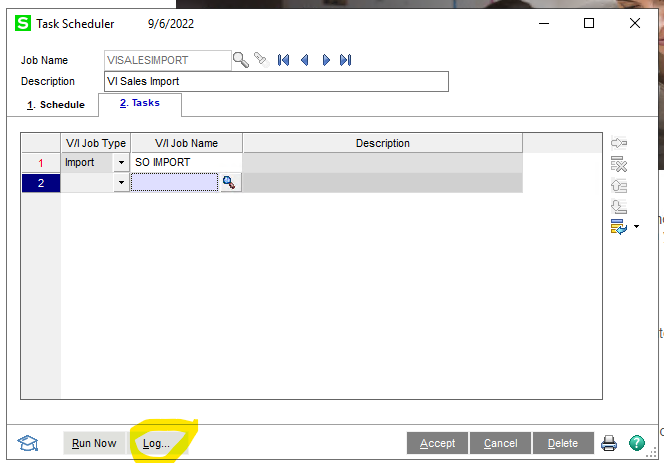This screenshot has width=664, height=470.
Task: Click the Job Name lookup magnifier icon
Action: (241, 60)
